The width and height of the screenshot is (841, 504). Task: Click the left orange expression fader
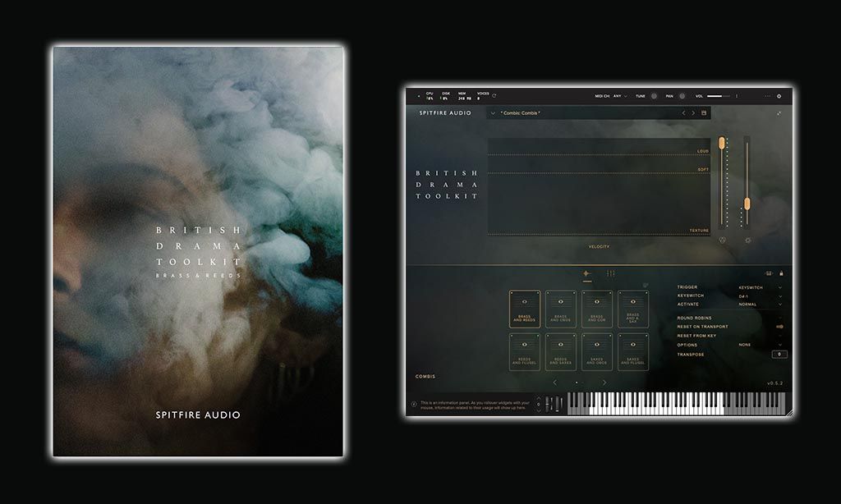coord(722,143)
